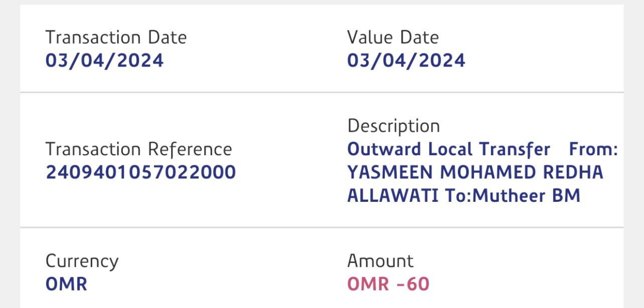
Task: Click the divider line above the Currency row
Action: [321, 227]
